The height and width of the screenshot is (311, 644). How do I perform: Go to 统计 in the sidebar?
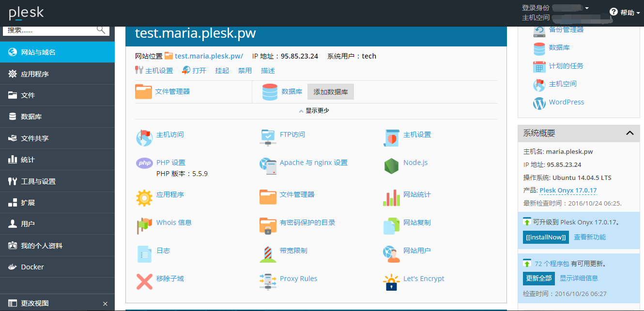[x=57, y=160]
